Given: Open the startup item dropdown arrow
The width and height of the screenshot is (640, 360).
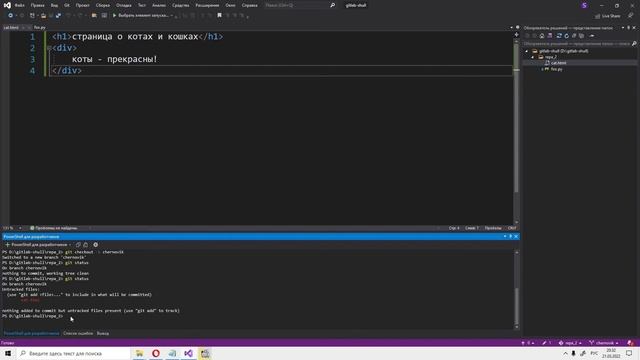Looking at the screenshot, I should pyautogui.click(x=172, y=16).
